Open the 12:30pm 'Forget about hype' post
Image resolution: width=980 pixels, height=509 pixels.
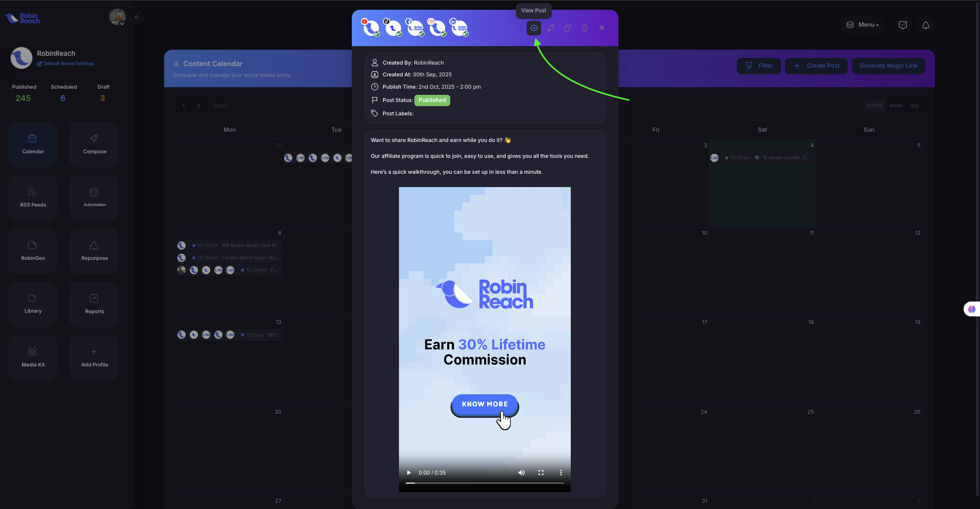(x=229, y=258)
